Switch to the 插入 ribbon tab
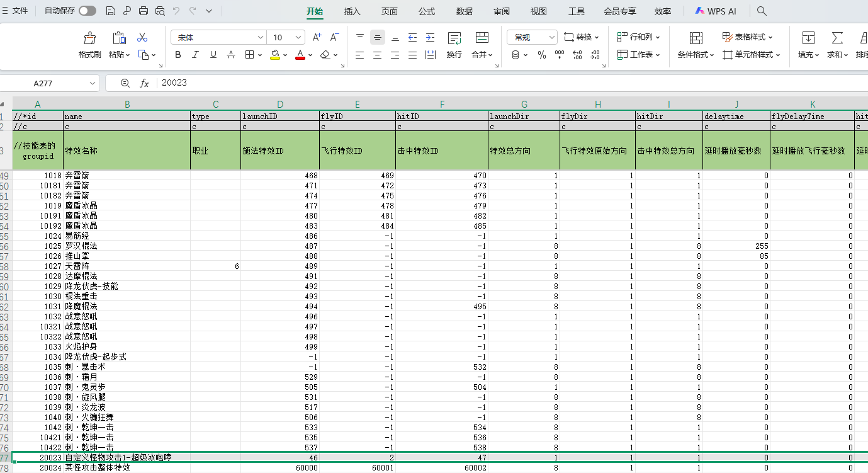Viewport: 868px width, 473px height. [x=352, y=11]
